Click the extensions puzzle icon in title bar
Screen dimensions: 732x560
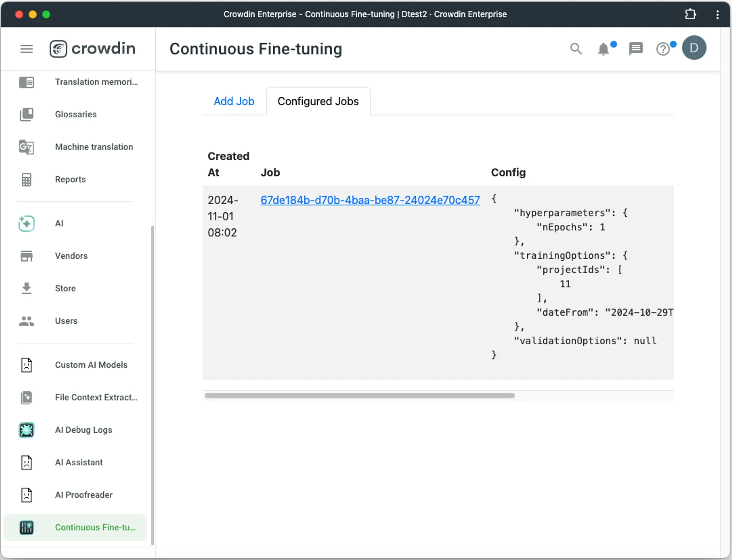click(690, 14)
